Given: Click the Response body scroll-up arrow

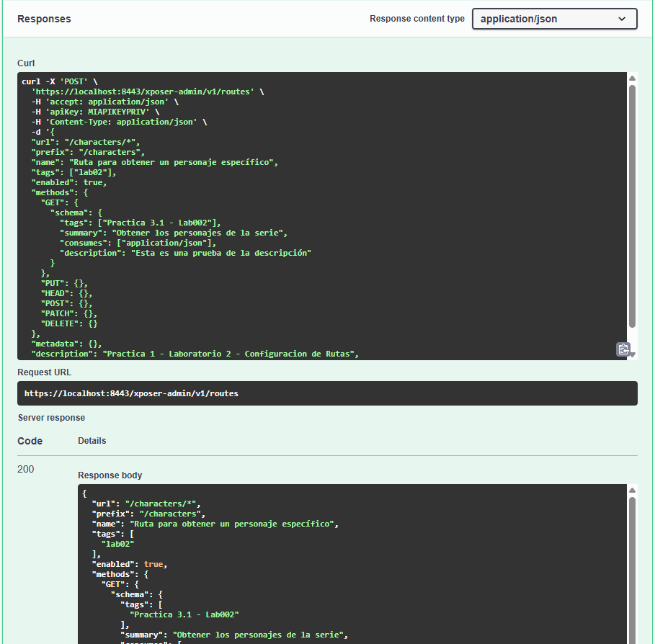Looking at the screenshot, I should [632, 491].
